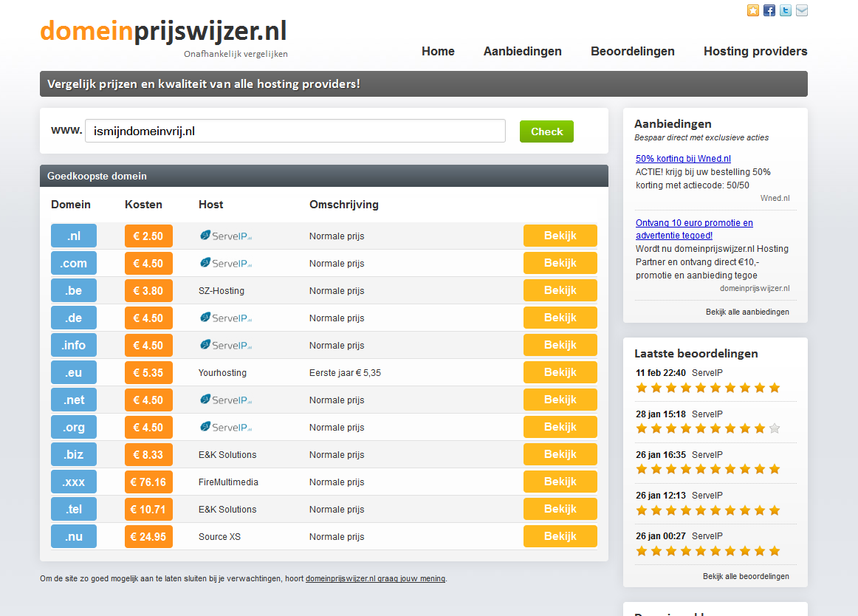This screenshot has width=858, height=616.
Task: Click Bekijk for the .com domain
Action: click(560, 263)
